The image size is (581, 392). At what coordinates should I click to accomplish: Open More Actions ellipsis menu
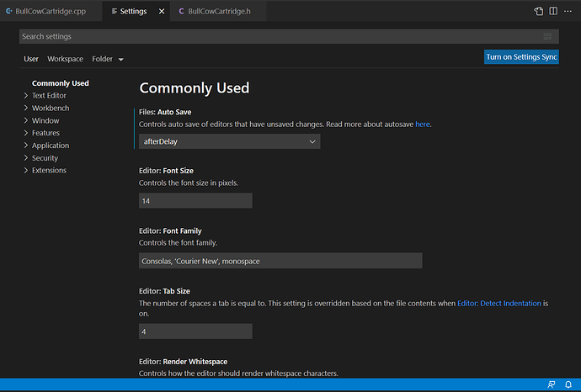pyautogui.click(x=568, y=11)
